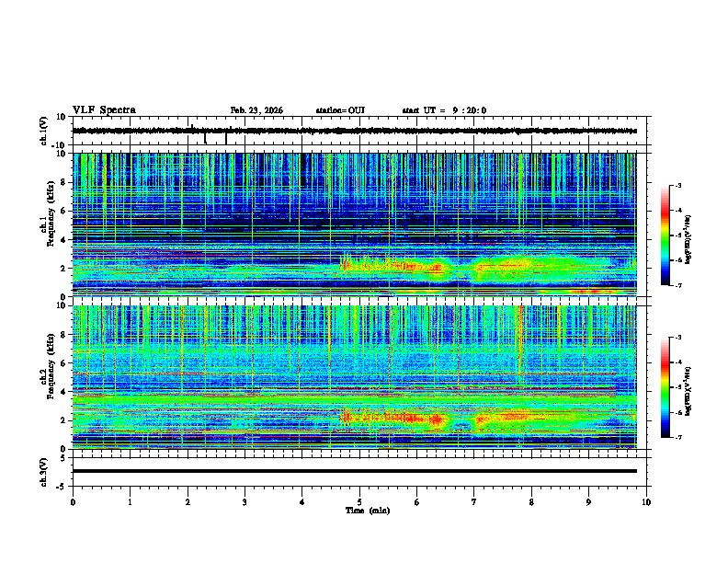Click time axis tick label "7"
The height and width of the screenshot is (563, 728).
coord(474,502)
